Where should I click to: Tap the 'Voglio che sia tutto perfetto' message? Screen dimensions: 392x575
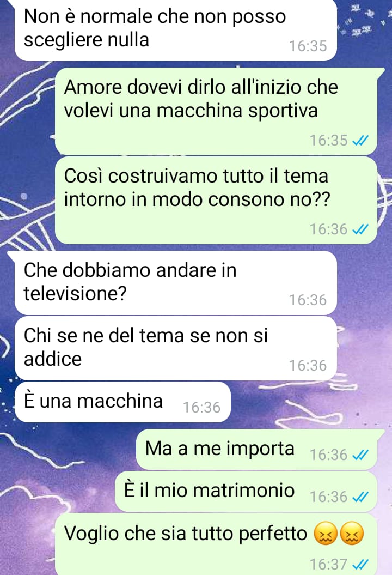click(216, 544)
